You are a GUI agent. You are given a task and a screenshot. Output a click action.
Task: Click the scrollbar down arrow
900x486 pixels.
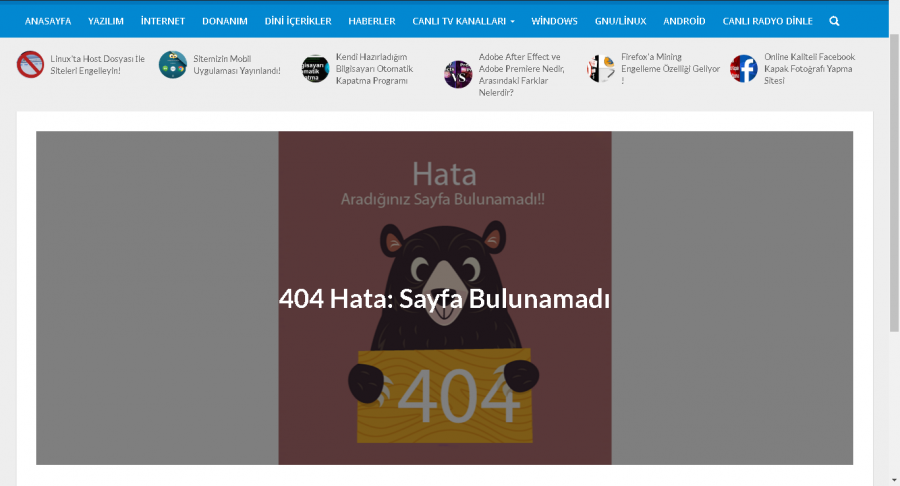click(894, 480)
